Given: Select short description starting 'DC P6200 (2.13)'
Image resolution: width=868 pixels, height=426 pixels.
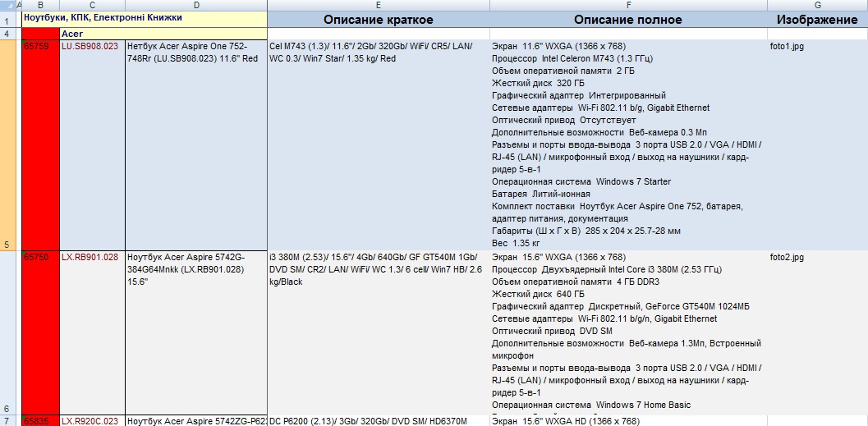Looking at the screenshot, I should [x=379, y=421].
